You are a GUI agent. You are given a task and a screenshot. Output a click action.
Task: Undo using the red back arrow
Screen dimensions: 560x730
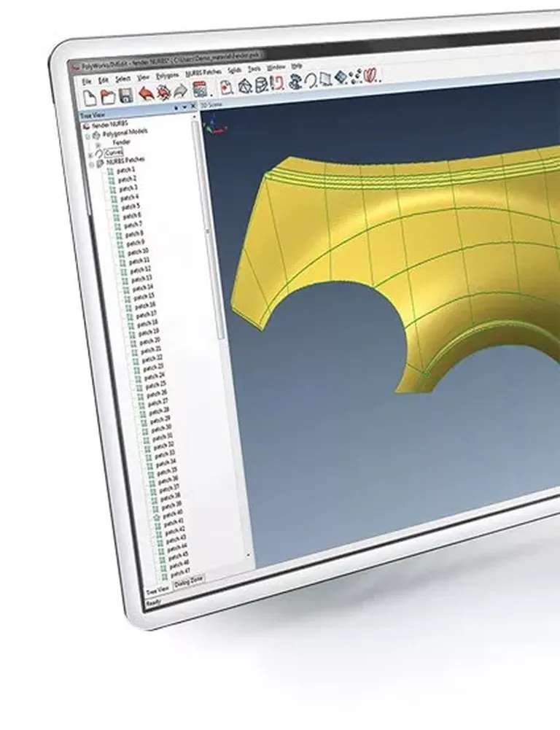click(146, 93)
